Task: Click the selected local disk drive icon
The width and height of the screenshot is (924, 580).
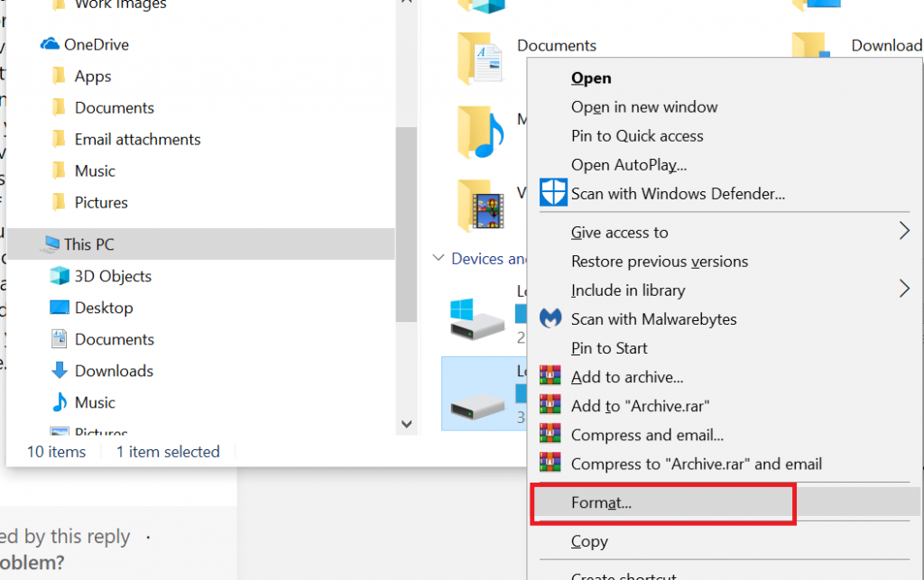Action: (x=477, y=406)
